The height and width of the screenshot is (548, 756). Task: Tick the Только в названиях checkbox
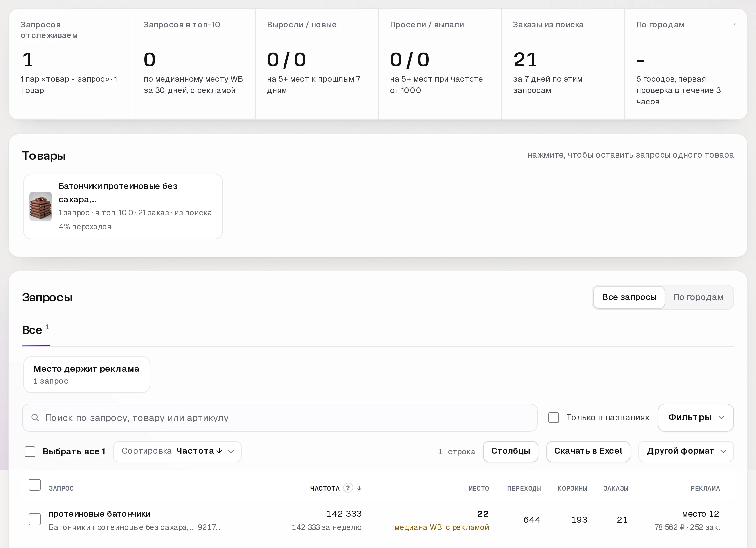point(554,417)
